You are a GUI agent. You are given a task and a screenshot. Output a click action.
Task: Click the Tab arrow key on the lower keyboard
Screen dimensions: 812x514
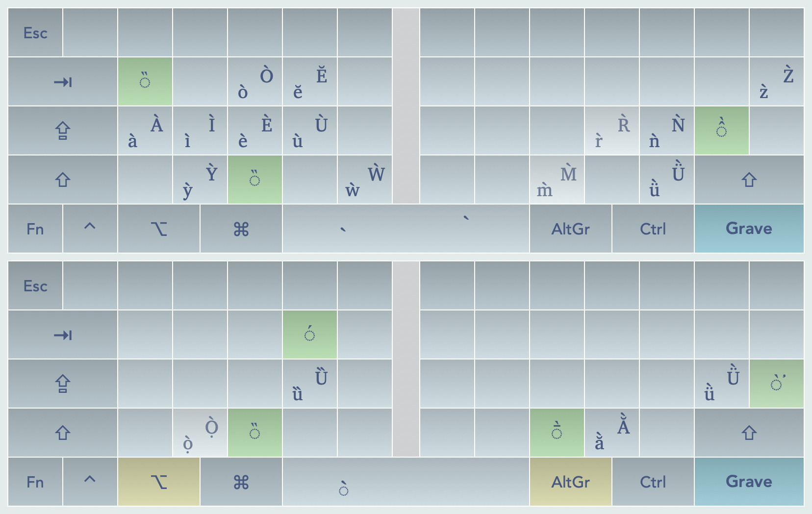click(63, 334)
